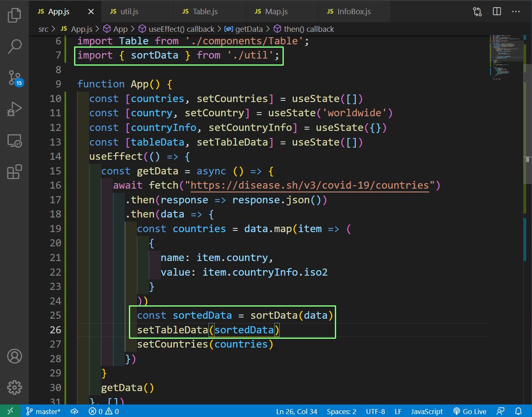Screen dimensions: 532x417
Task: Click the Synchronize Changes cloud icon
Action: pos(75,412)
